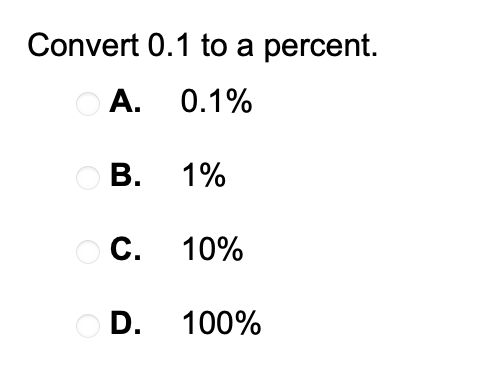This screenshot has width=490, height=392.
Task: Select radio button for option A
Action: coord(88,104)
